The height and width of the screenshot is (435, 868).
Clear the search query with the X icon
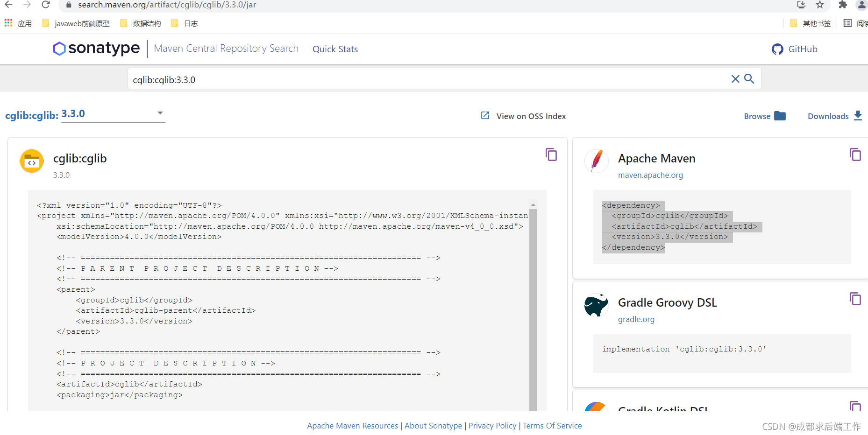click(735, 78)
